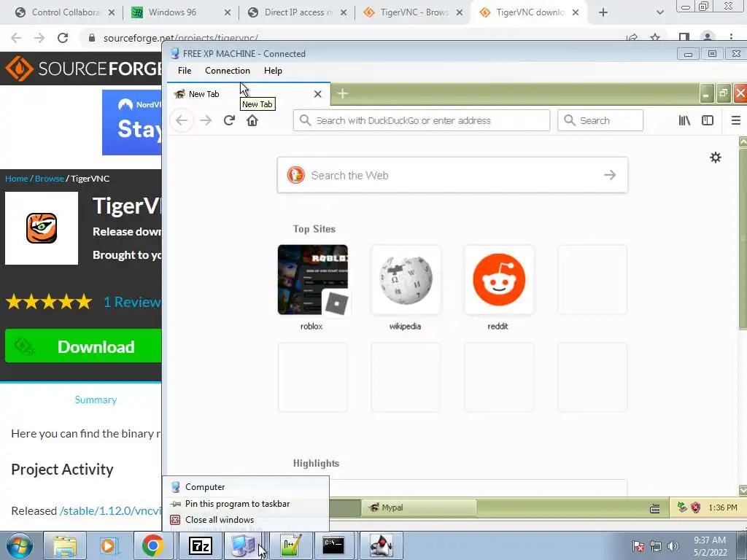Click the TigerVNC project logo
747x560 pixels.
[42, 228]
